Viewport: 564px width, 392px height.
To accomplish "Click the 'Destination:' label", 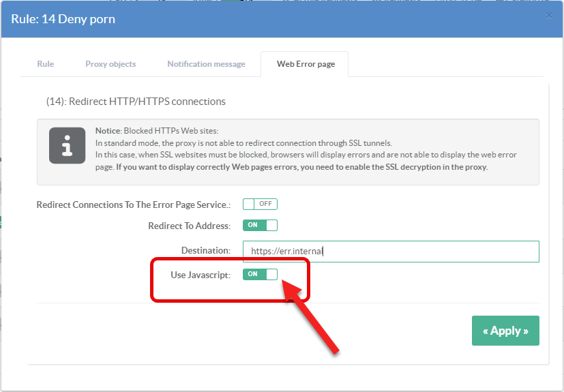I will 205,251.
